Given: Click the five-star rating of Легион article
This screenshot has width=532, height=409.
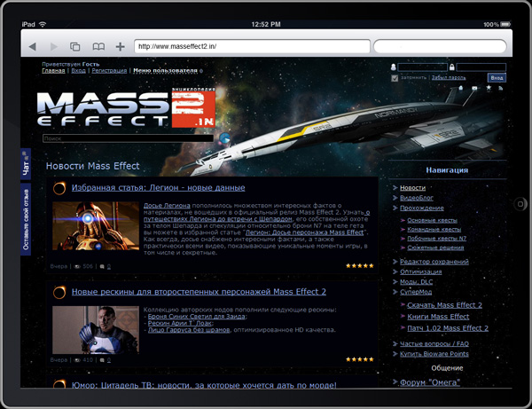Looking at the screenshot, I should click(x=360, y=266).
